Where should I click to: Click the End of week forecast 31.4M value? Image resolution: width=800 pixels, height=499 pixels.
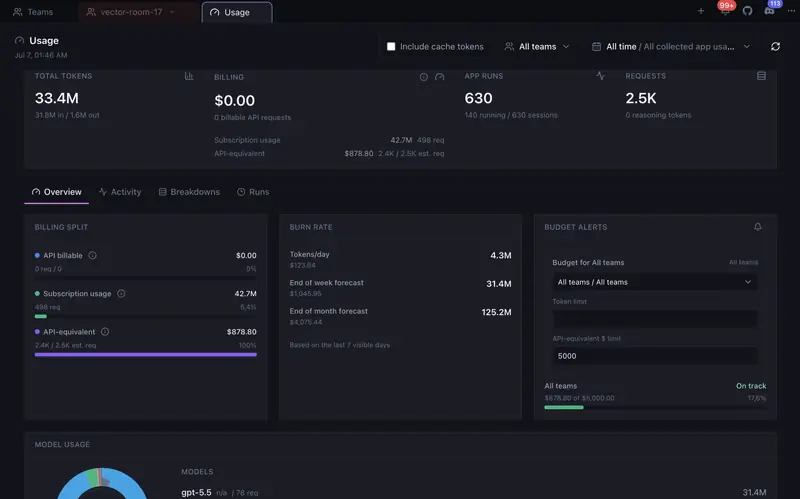[498, 284]
